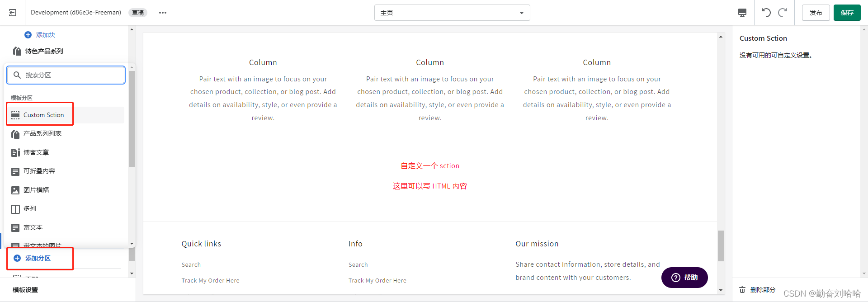Click the preview scrollbar up arrow

coord(721,37)
